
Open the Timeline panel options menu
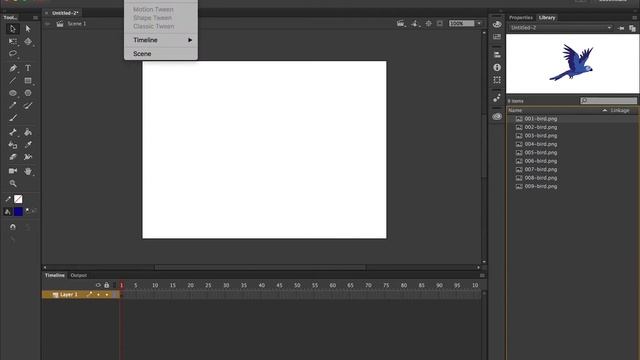tap(482, 276)
